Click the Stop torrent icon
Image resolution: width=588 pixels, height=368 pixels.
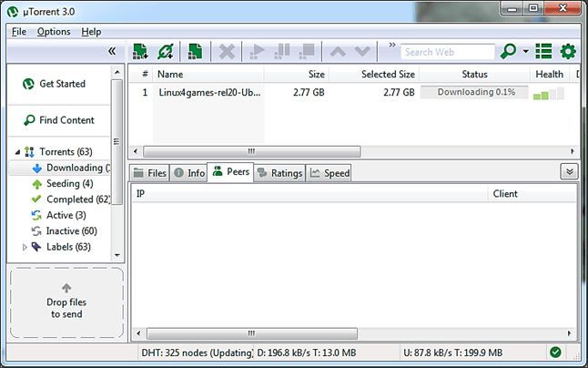point(307,51)
